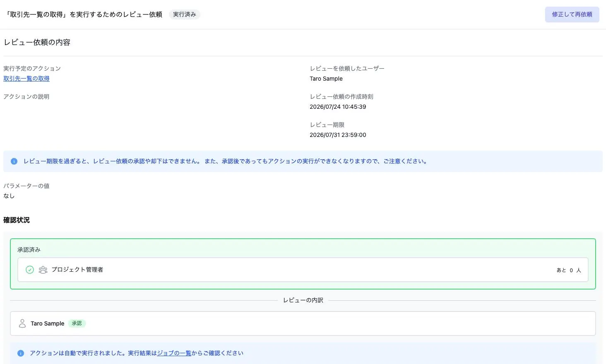Click the 修正して再依頼 button

pyautogui.click(x=572, y=14)
